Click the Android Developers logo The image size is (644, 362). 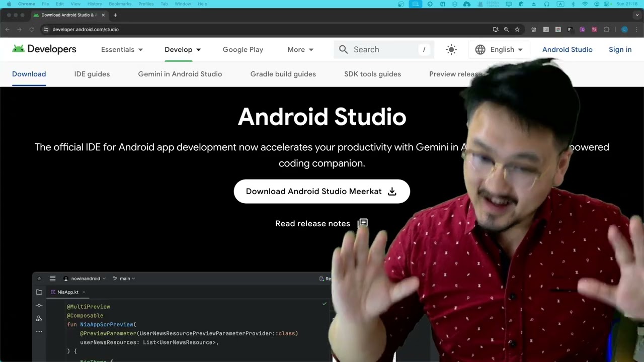point(44,49)
